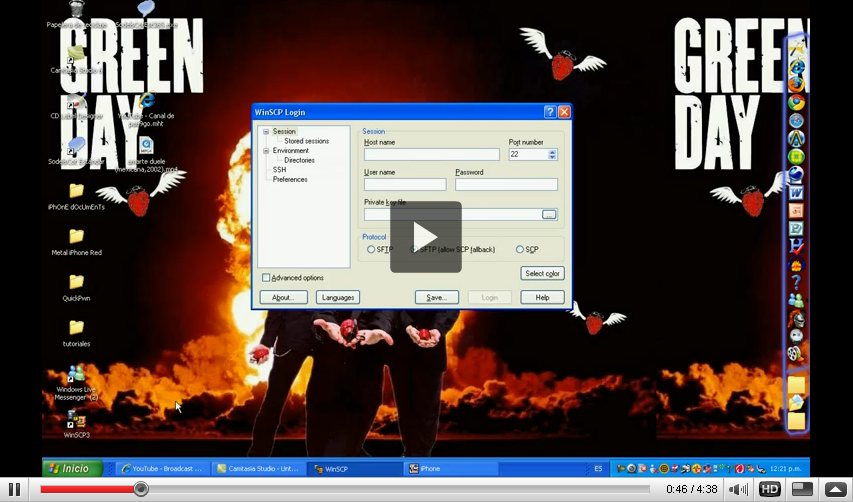
Task: Launch Safari from the side dock
Action: coord(796,120)
